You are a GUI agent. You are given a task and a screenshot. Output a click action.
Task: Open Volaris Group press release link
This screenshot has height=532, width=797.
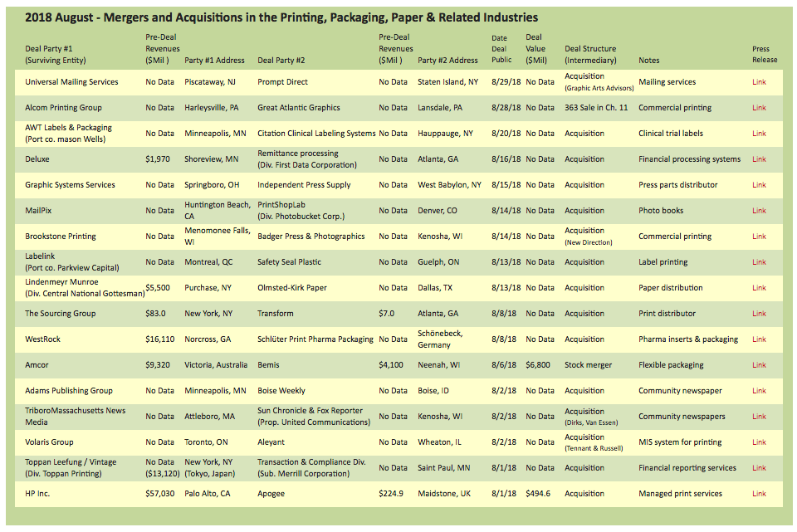(x=759, y=442)
